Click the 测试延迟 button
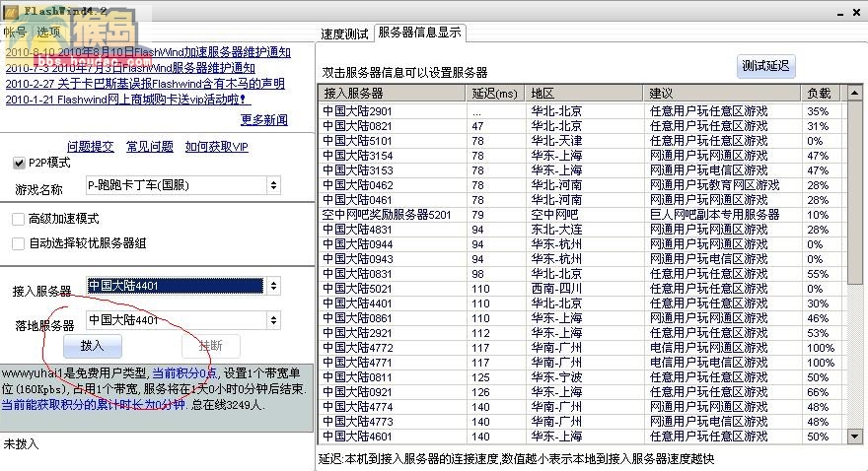Screen dimensions: 868x471 point(765,66)
